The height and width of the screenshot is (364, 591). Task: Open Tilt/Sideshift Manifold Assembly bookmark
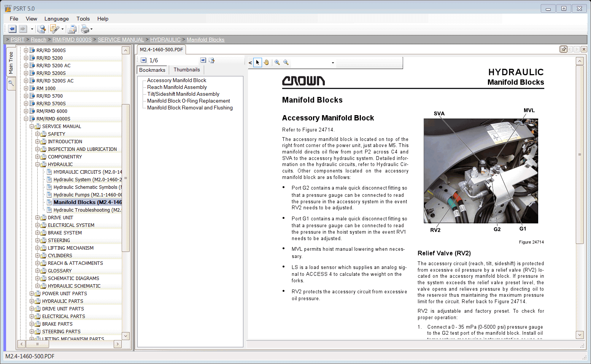coord(183,94)
